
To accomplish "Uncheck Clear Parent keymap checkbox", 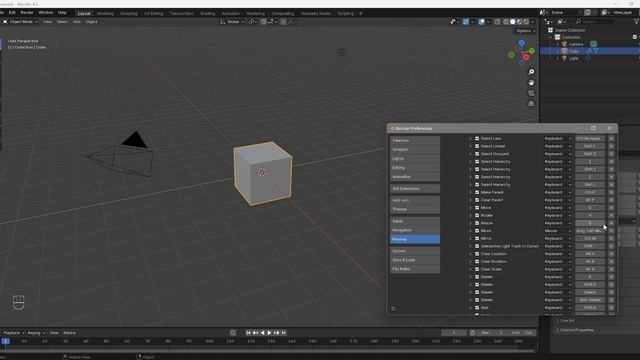I will [477, 200].
